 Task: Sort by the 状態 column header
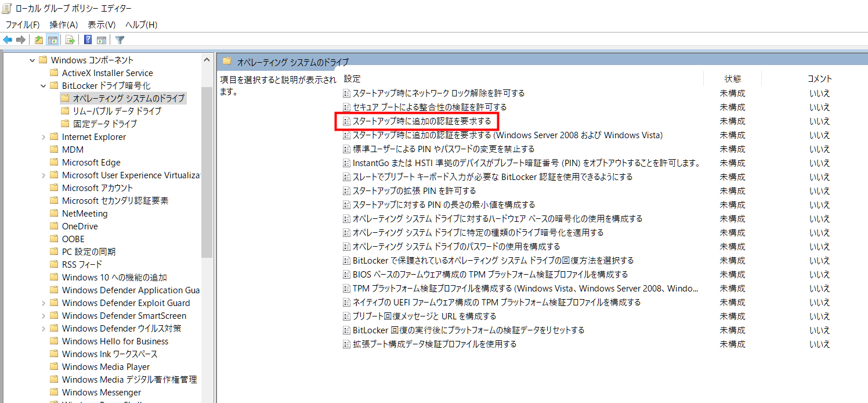732,79
